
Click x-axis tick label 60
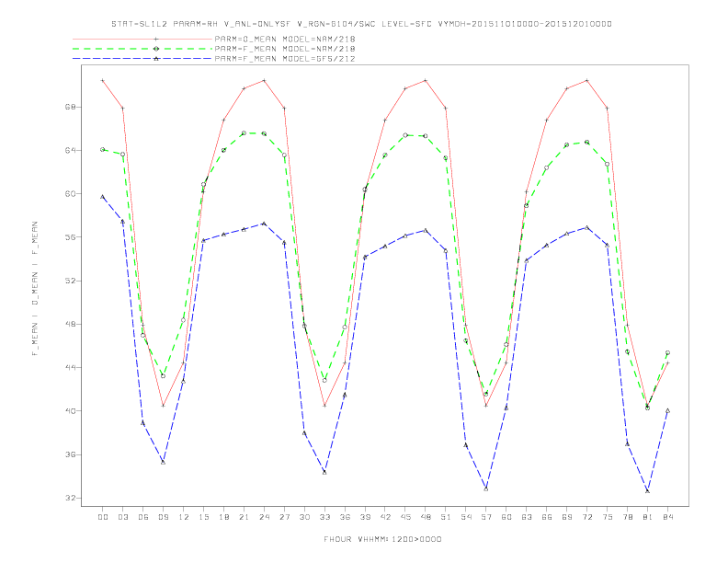tap(506, 517)
